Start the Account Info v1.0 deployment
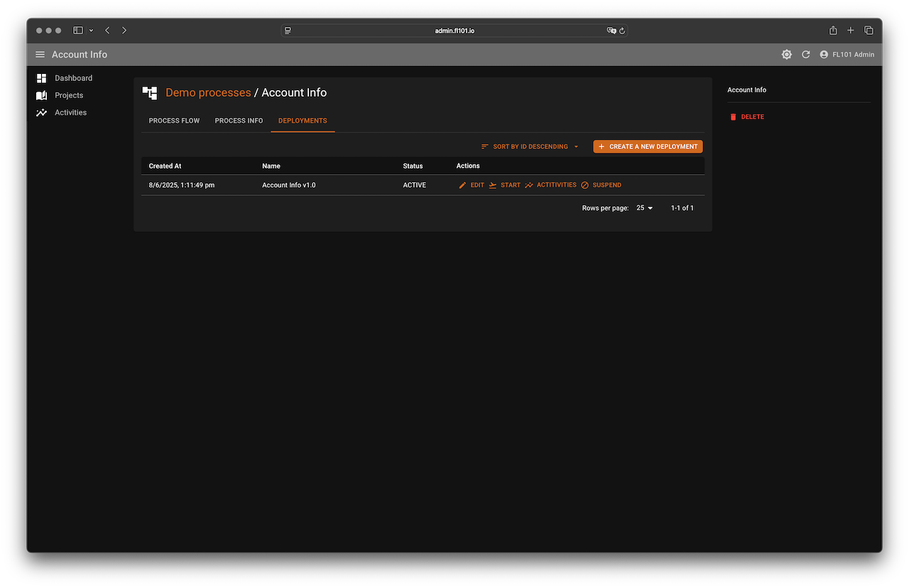909x588 pixels. [x=504, y=185]
